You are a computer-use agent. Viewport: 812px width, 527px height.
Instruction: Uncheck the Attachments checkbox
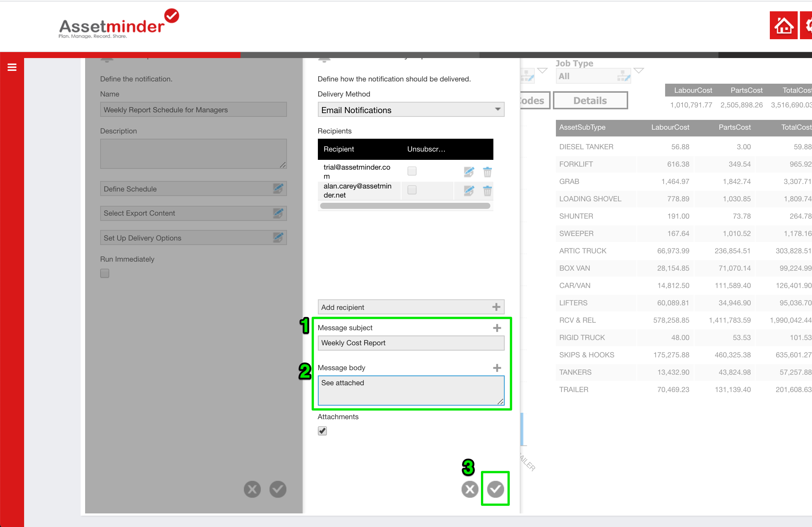[322, 431]
